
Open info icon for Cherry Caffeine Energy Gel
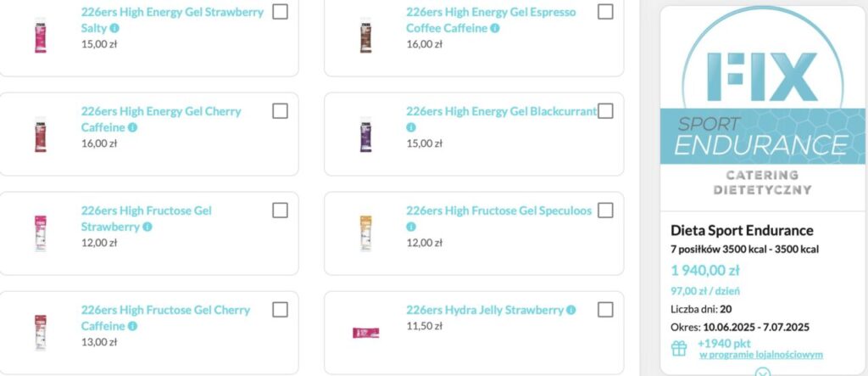click(x=132, y=127)
